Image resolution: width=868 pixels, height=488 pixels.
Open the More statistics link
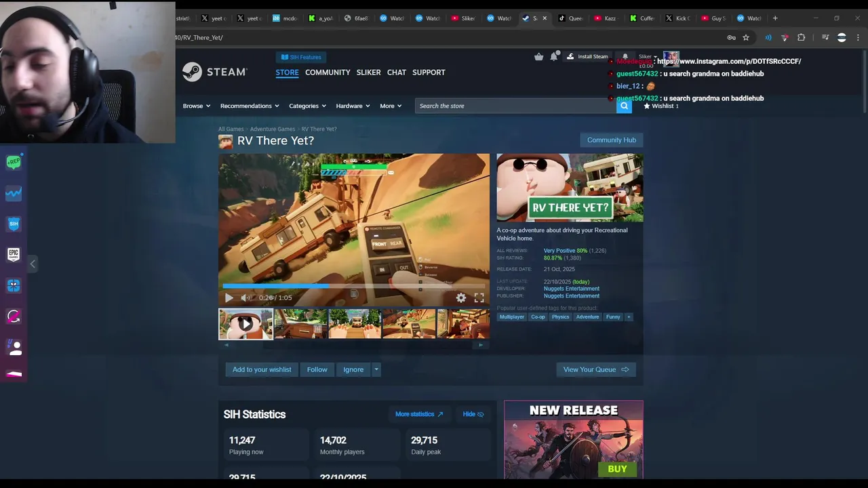(419, 414)
